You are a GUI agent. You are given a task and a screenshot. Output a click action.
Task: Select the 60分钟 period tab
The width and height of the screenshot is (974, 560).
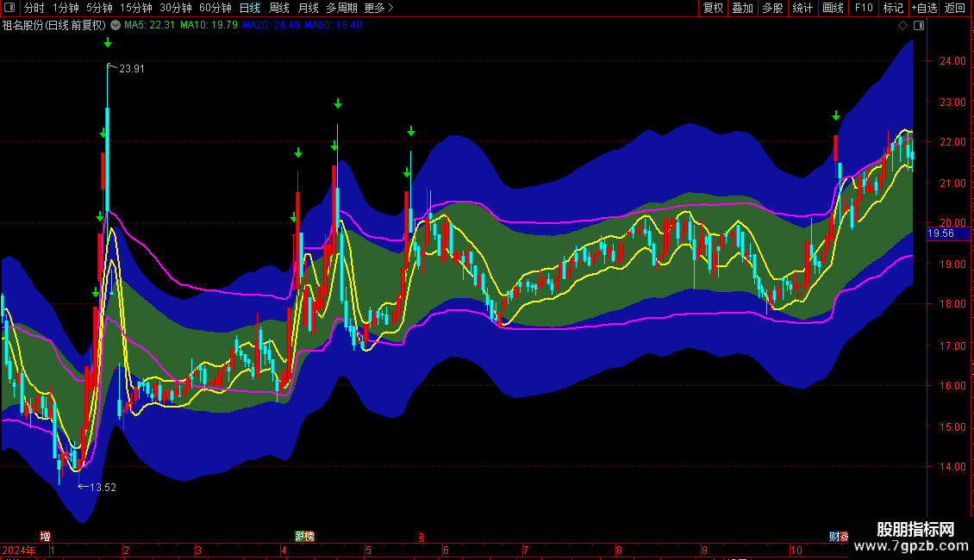coord(215,8)
